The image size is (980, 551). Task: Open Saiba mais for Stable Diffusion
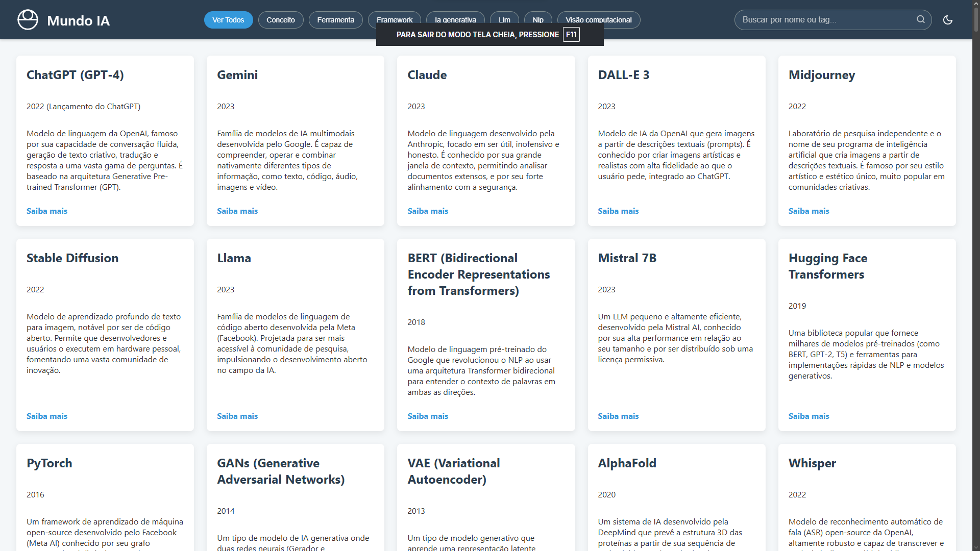47,416
